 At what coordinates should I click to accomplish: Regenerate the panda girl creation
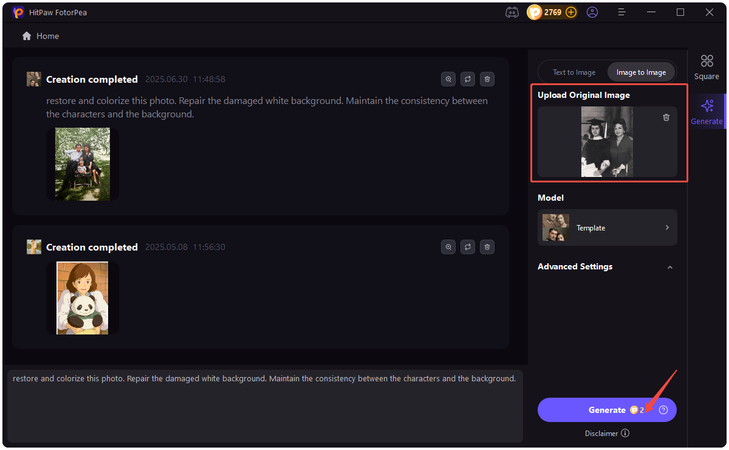pos(467,246)
